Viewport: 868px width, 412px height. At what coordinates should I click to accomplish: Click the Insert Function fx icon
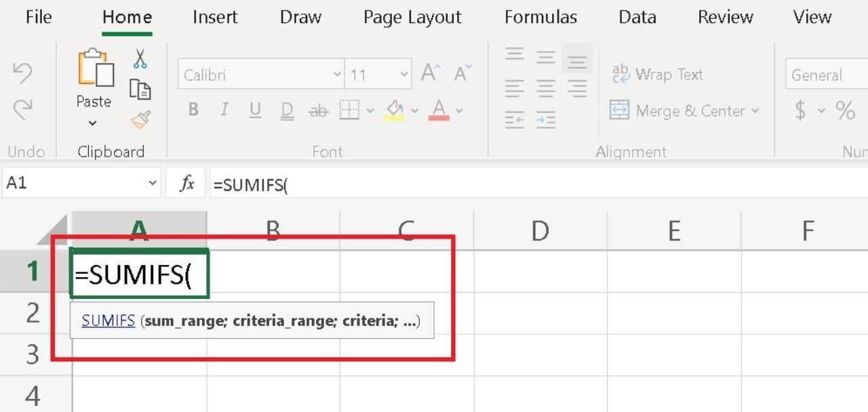(186, 184)
